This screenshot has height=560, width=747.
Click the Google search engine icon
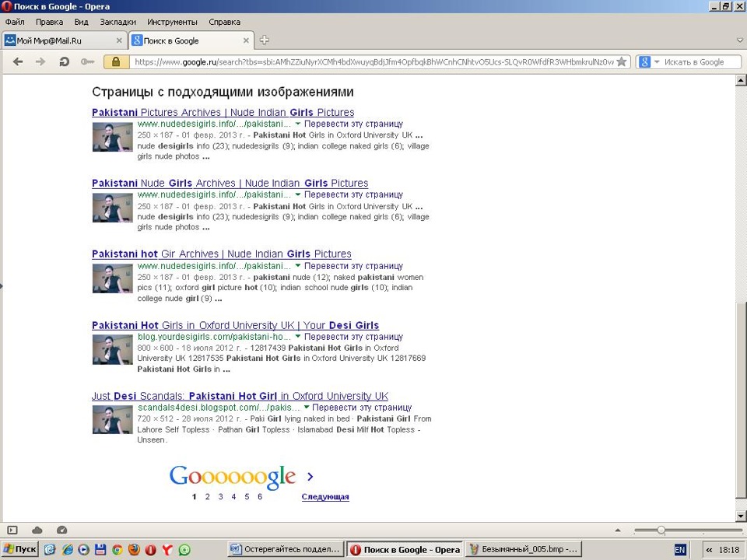[644, 62]
